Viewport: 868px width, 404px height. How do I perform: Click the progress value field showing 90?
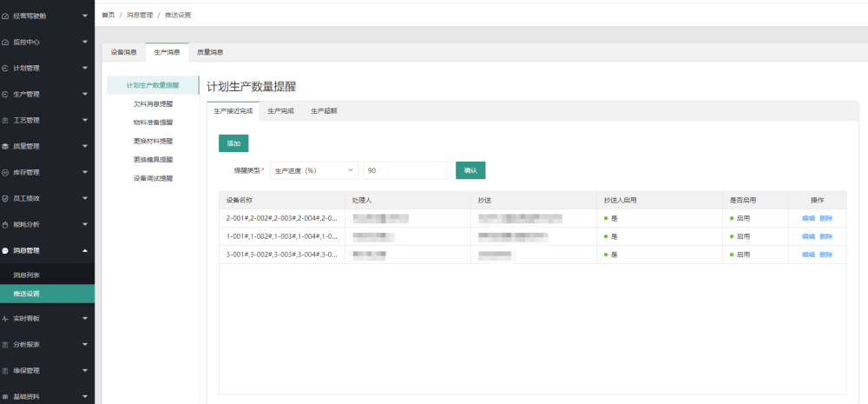pos(406,171)
